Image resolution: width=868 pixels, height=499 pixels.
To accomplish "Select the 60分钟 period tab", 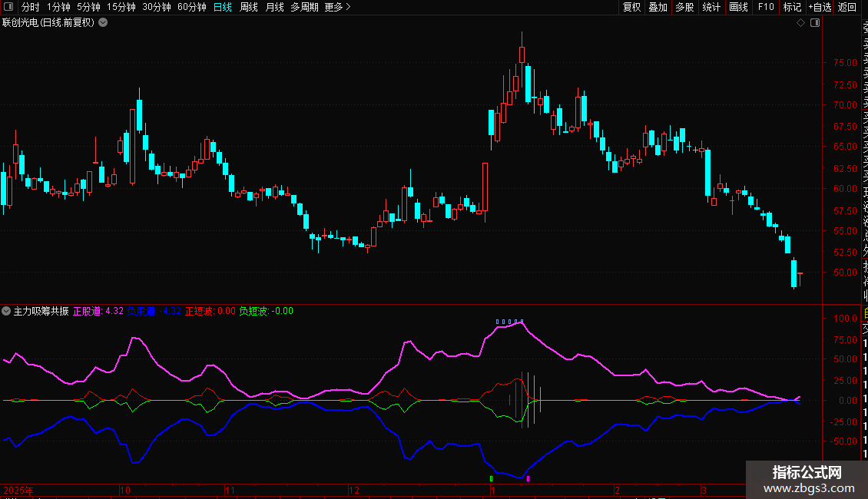I will (x=192, y=7).
